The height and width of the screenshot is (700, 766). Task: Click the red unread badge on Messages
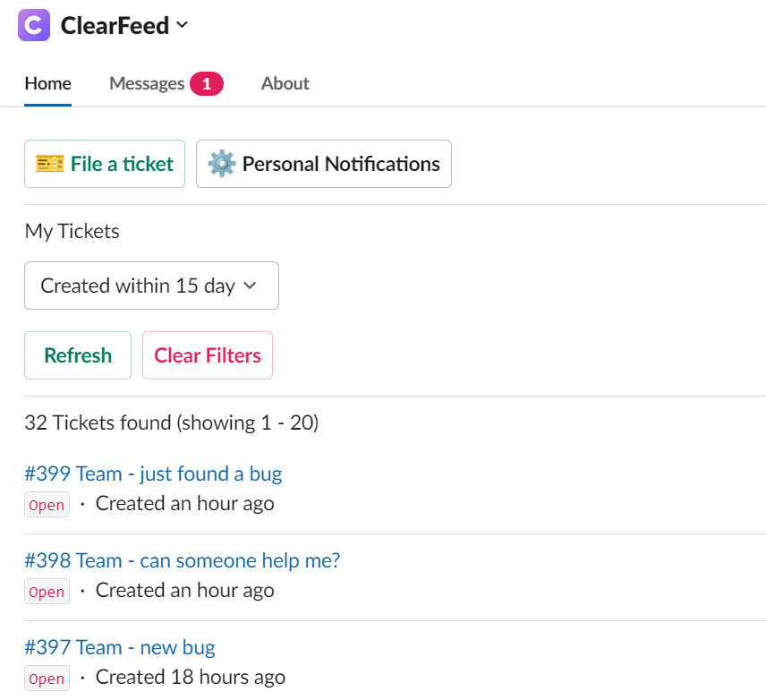click(207, 84)
